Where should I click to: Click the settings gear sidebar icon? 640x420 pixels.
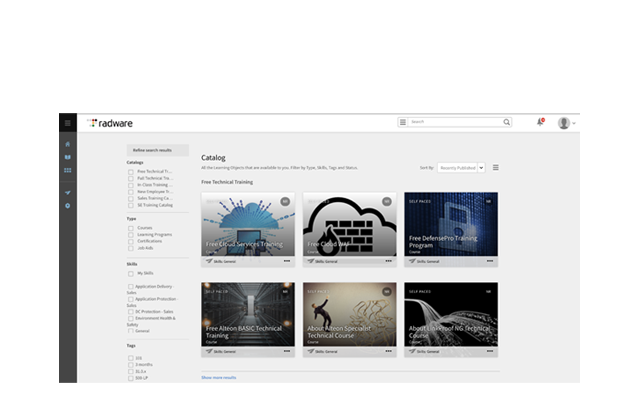pyautogui.click(x=68, y=206)
